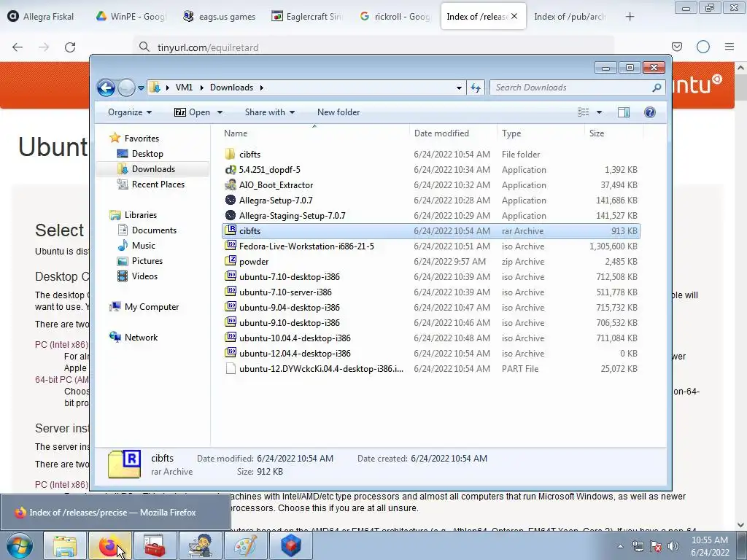The width and height of the screenshot is (747, 560).
Task: Click the Firefox Pocket save icon
Action: tap(677, 47)
